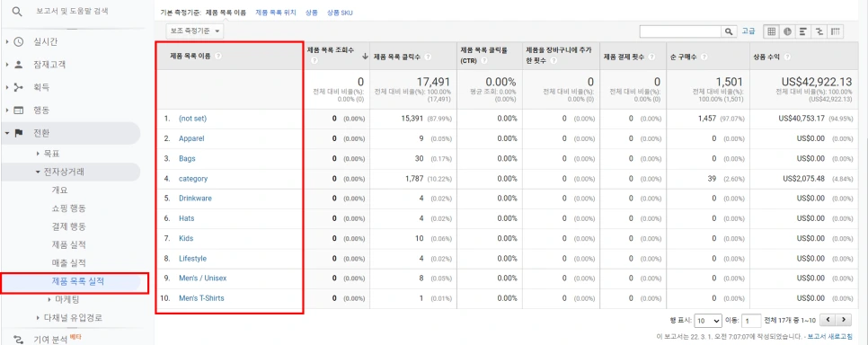Viewport: 868px width, 345px height.
Task: Click the 고급 advanced filter link
Action: (748, 31)
